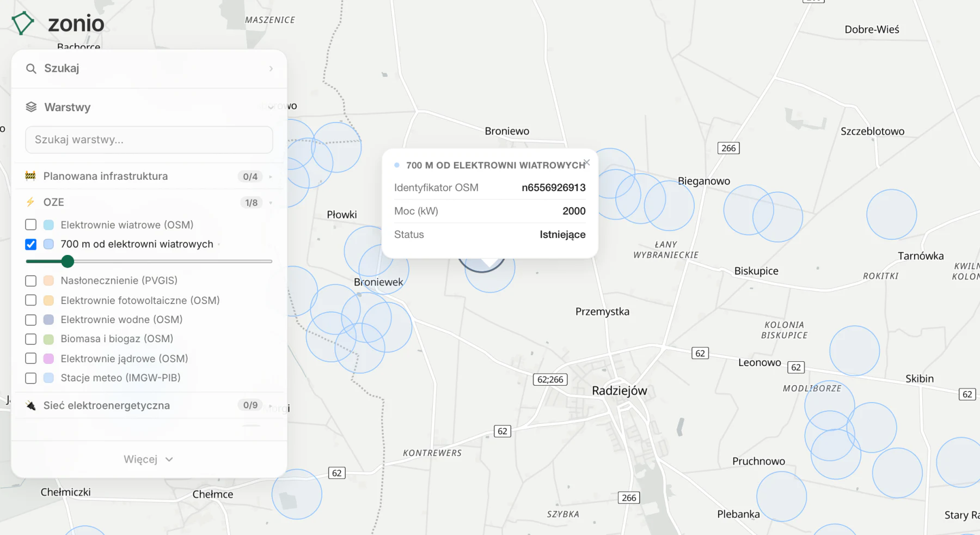
Task: Click the Sieć elektroenergetyczna plug icon
Action: (30, 405)
